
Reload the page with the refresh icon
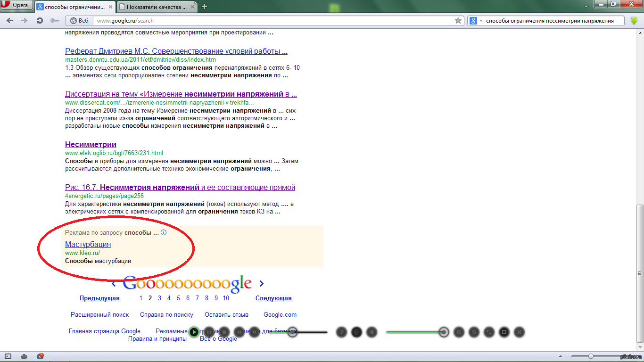(40, 21)
